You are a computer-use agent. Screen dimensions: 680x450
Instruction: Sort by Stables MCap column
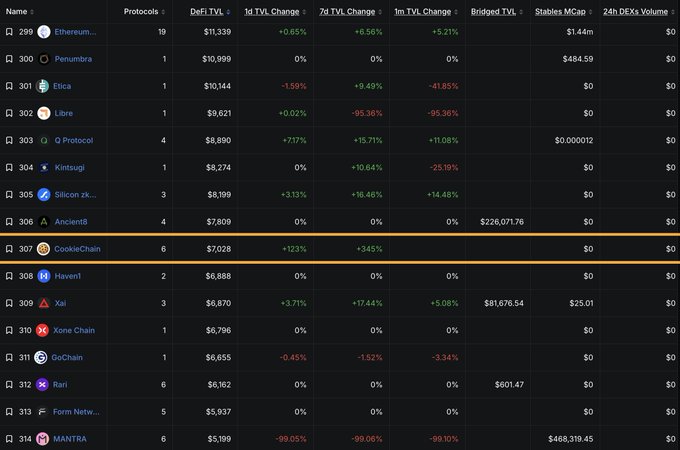[564, 11]
